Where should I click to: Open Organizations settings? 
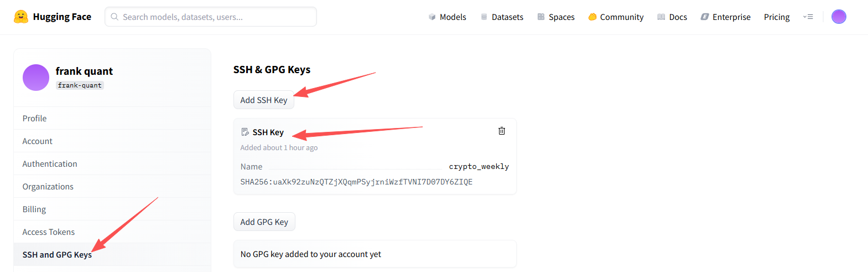pos(48,187)
